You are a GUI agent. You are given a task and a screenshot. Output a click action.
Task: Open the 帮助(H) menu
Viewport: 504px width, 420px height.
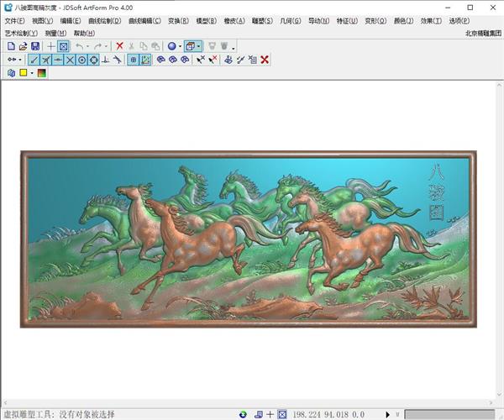click(84, 33)
